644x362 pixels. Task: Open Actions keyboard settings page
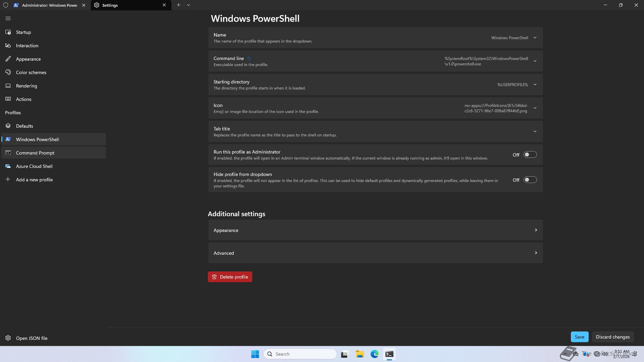[23, 99]
